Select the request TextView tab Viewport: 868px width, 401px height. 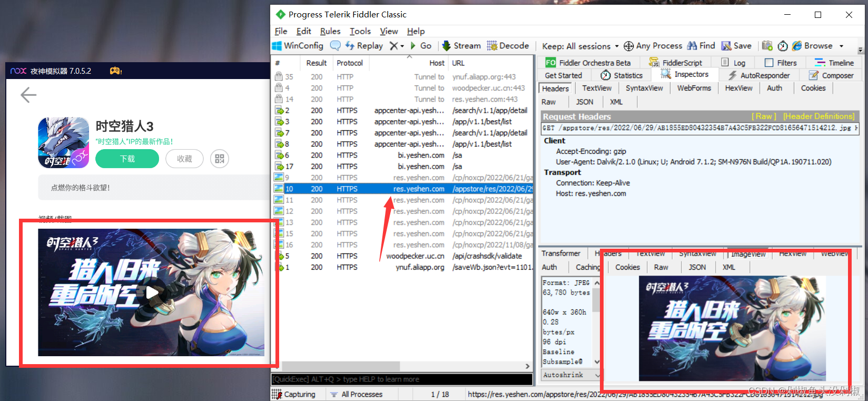(x=597, y=88)
